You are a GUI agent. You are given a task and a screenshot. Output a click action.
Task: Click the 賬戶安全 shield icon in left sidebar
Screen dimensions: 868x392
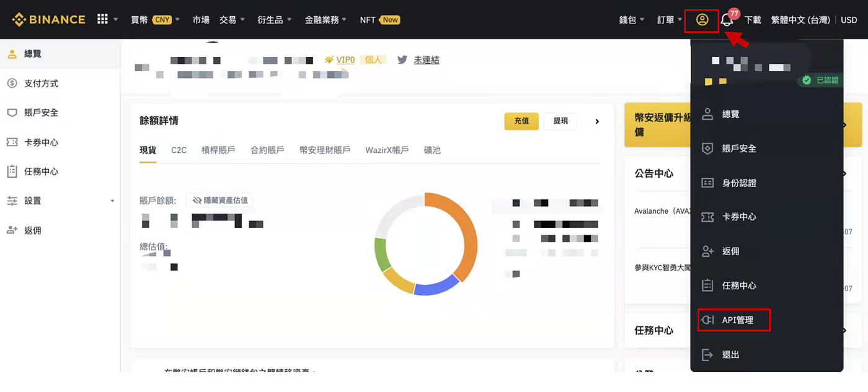point(12,113)
